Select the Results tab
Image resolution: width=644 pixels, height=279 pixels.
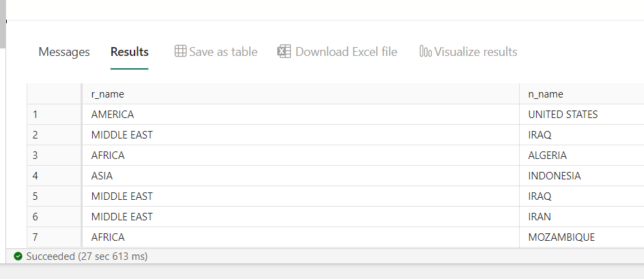[130, 52]
